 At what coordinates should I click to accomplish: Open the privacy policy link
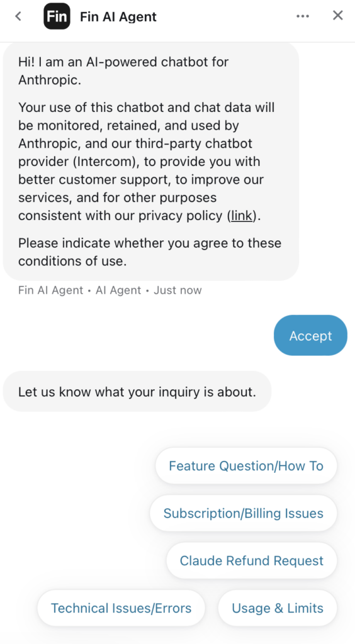pyautogui.click(x=242, y=216)
